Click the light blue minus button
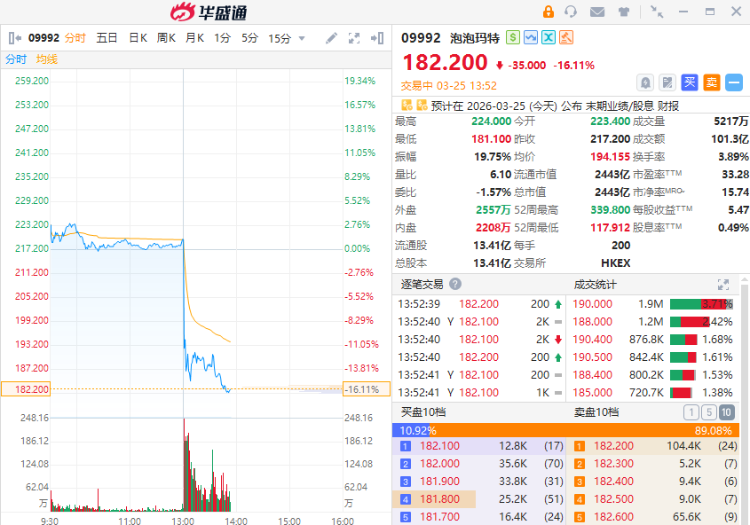 coord(734,83)
